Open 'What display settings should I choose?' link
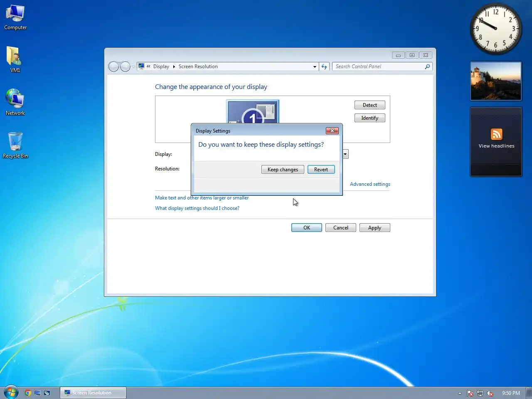This screenshot has height=399, width=532. pyautogui.click(x=197, y=208)
